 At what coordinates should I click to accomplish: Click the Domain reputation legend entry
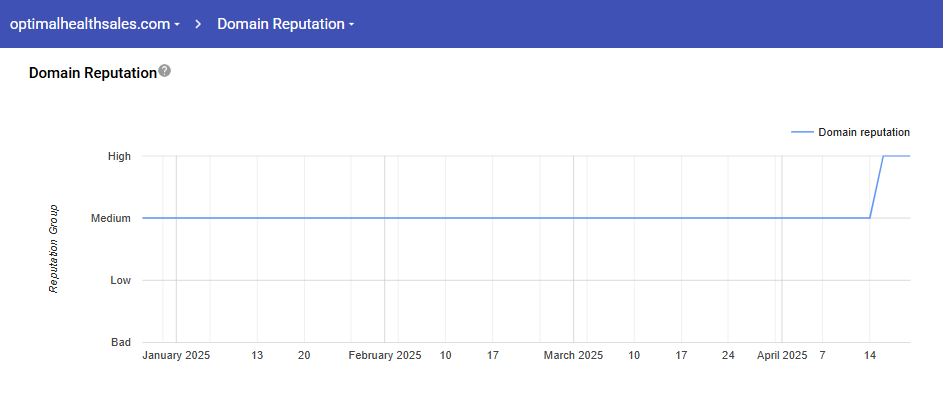click(x=864, y=132)
